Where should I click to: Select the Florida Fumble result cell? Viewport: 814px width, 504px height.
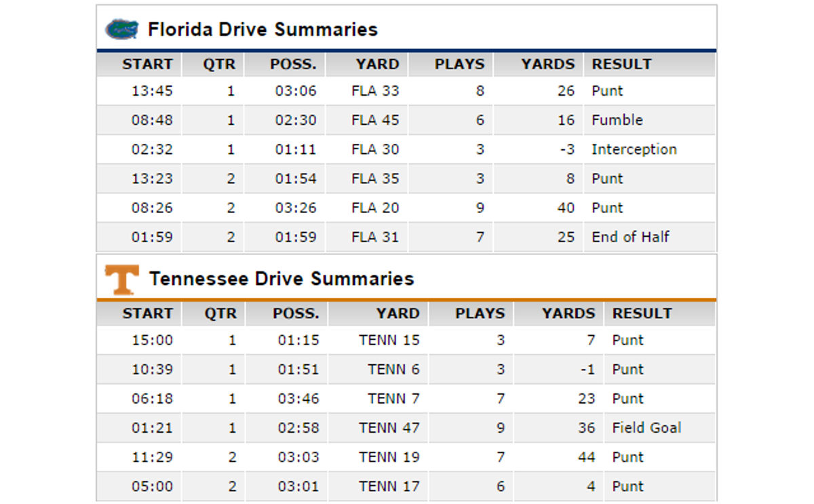tap(617, 120)
